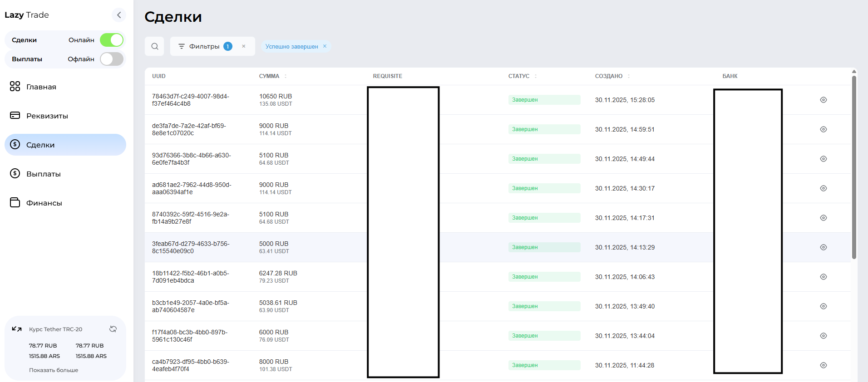Sort the table by Сумма column
Viewport: 868px width, 382px height.
(286, 76)
